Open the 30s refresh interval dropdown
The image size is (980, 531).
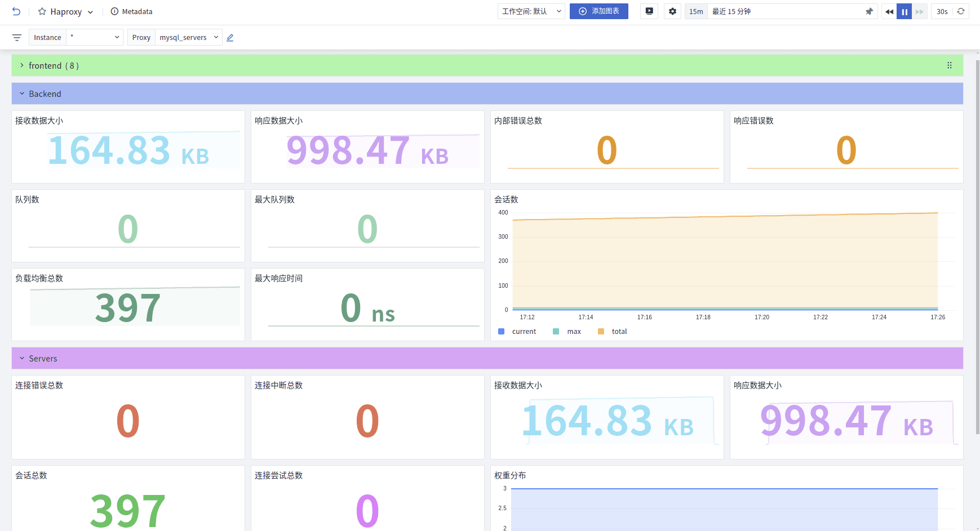click(x=942, y=11)
